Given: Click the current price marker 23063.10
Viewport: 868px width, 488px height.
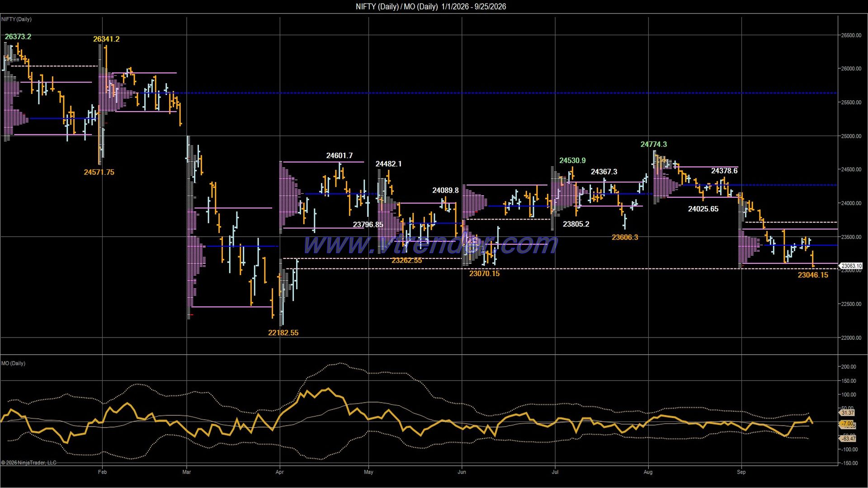Looking at the screenshot, I should pos(851,266).
